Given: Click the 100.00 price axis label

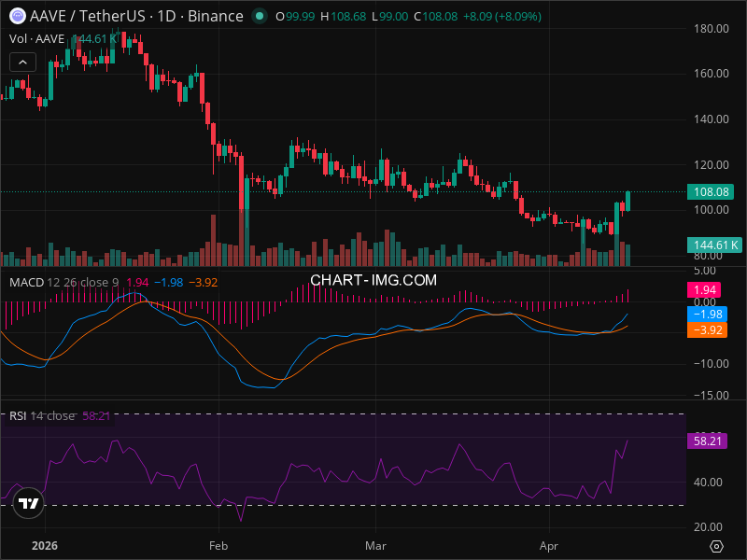Looking at the screenshot, I should click(x=712, y=209).
